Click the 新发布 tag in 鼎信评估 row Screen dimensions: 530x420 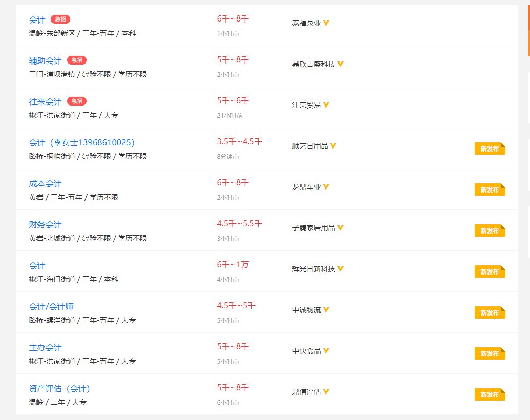coord(490,394)
